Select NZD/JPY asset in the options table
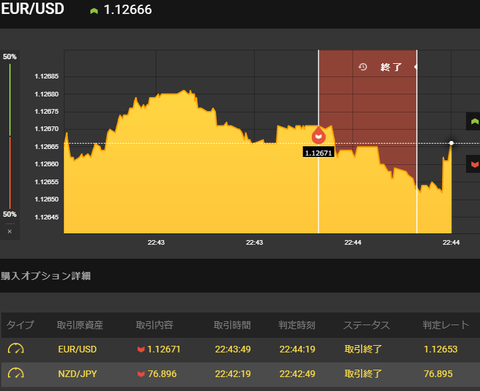The width and height of the screenshot is (480, 391). click(x=77, y=374)
